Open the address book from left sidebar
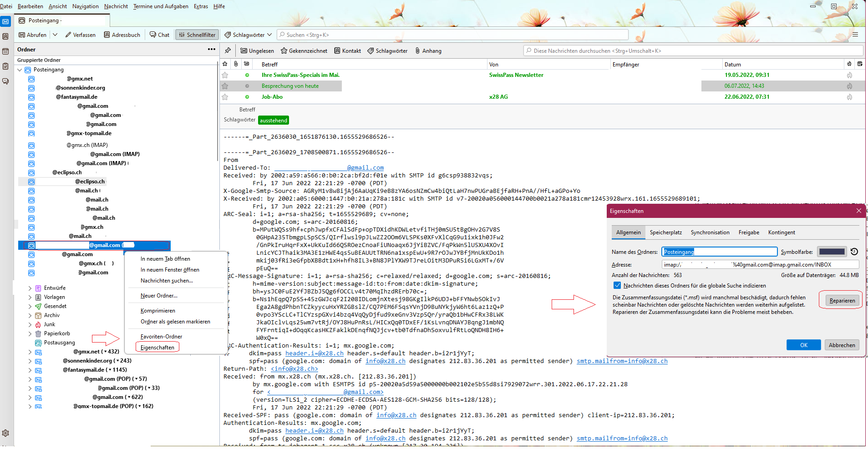868x449 pixels. pos(5,36)
